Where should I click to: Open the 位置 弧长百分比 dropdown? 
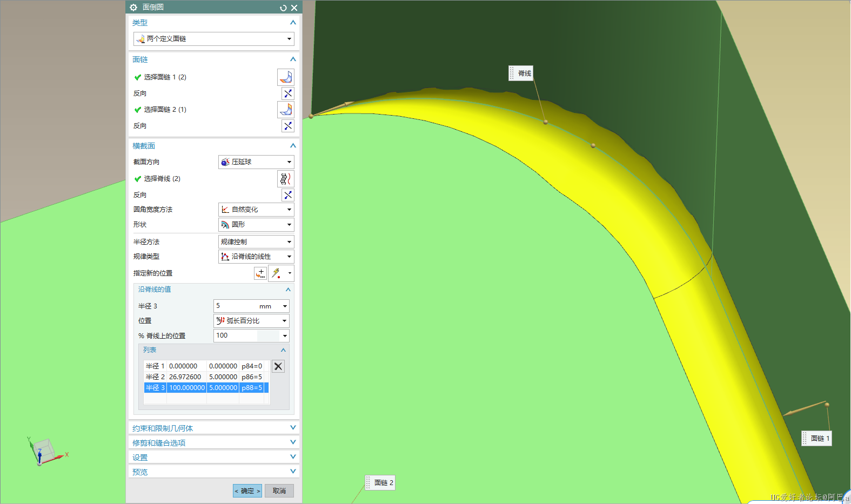pos(251,321)
